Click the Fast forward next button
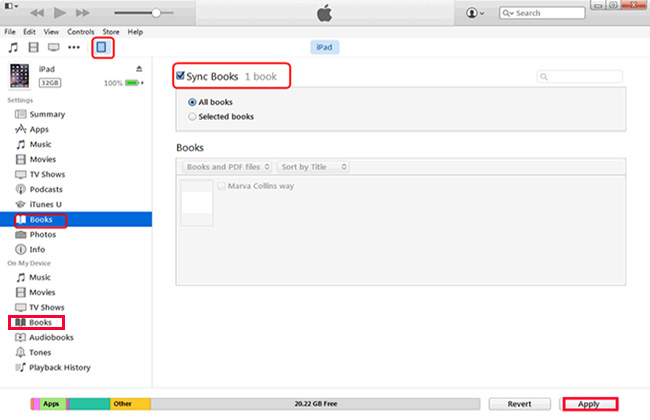The image size is (650, 420). click(x=82, y=13)
